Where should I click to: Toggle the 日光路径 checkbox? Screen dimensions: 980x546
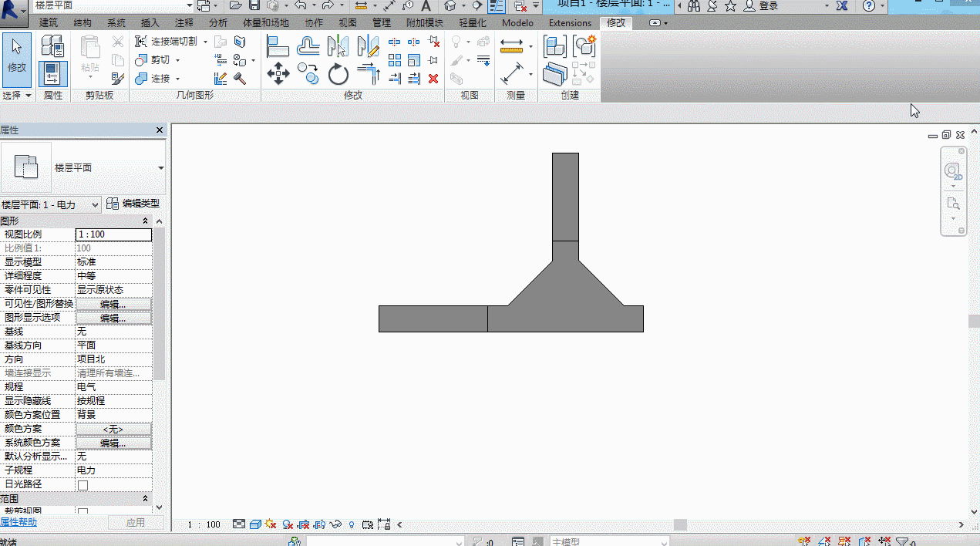pos(83,485)
